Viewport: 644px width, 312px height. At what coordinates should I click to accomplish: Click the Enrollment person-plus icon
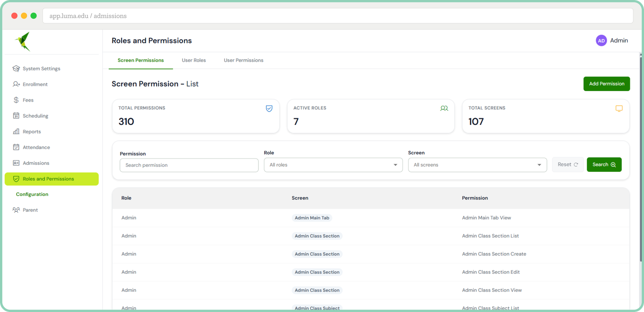pyautogui.click(x=16, y=84)
